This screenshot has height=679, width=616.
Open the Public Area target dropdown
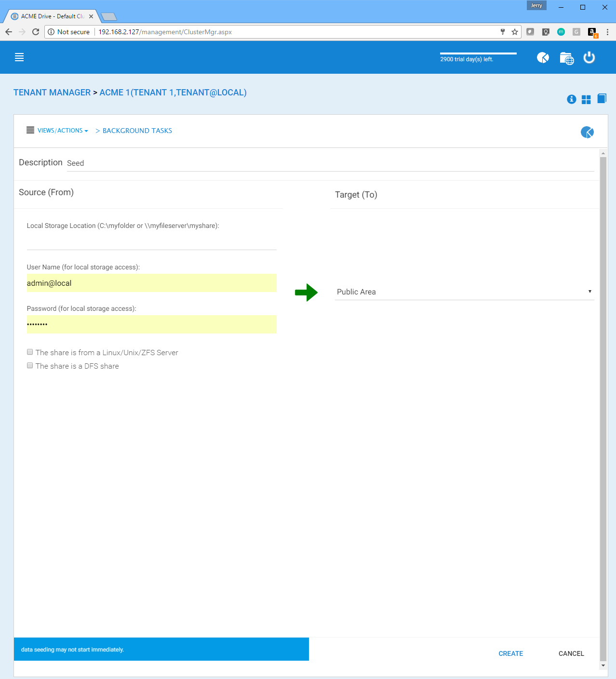[x=464, y=292]
